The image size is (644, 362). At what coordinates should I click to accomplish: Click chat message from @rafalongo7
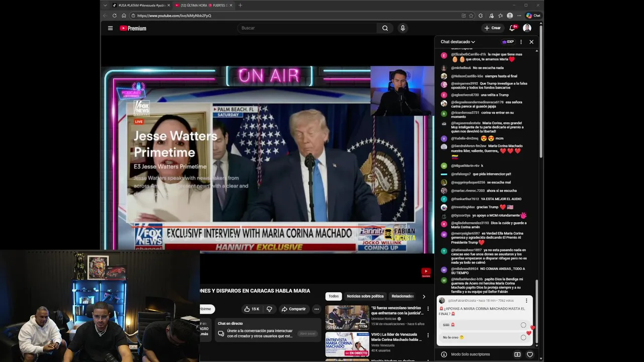tap(475, 174)
